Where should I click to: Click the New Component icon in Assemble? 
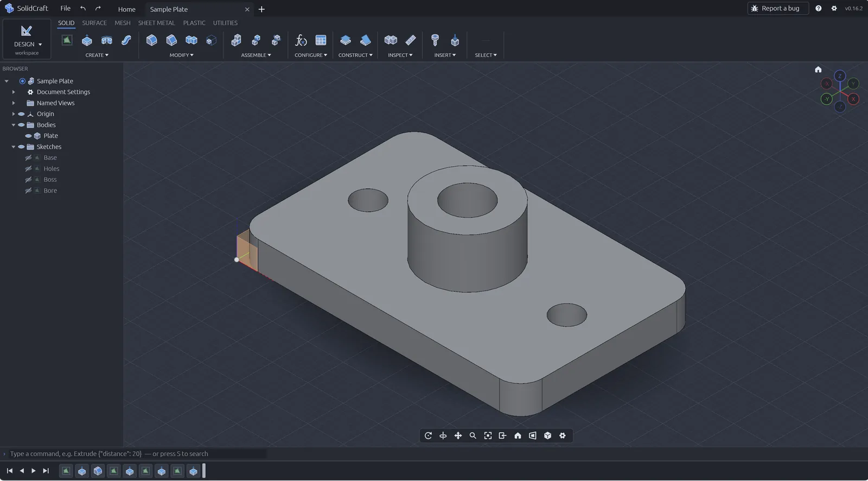[237, 40]
